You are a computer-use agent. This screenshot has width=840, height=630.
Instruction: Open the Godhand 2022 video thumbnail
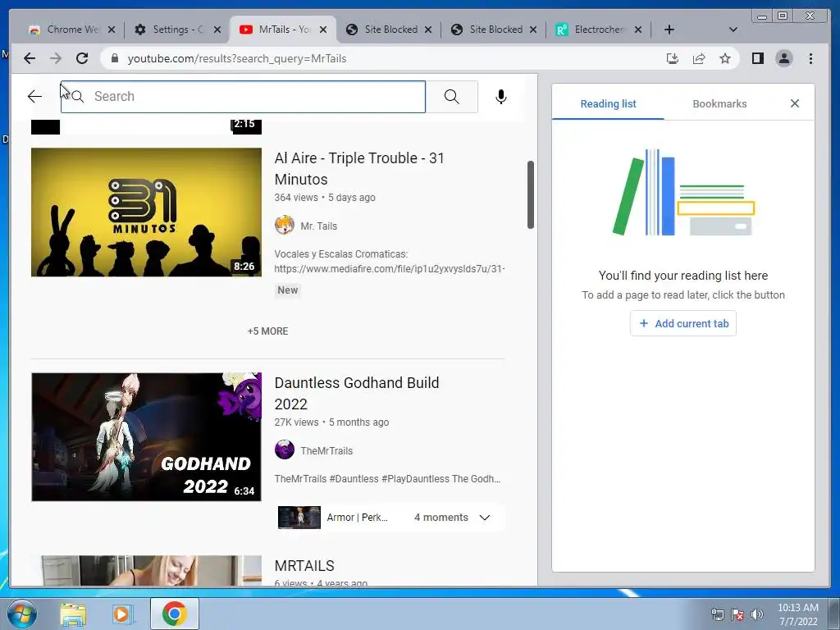146,436
